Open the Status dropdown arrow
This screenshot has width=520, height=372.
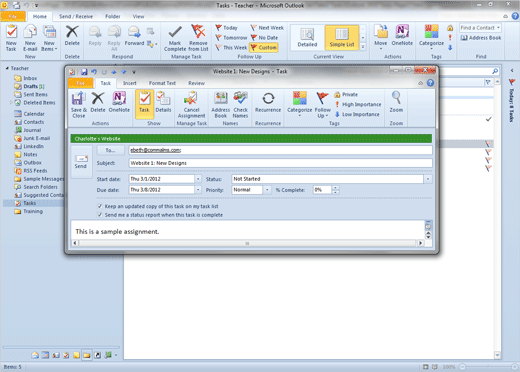pos(428,179)
